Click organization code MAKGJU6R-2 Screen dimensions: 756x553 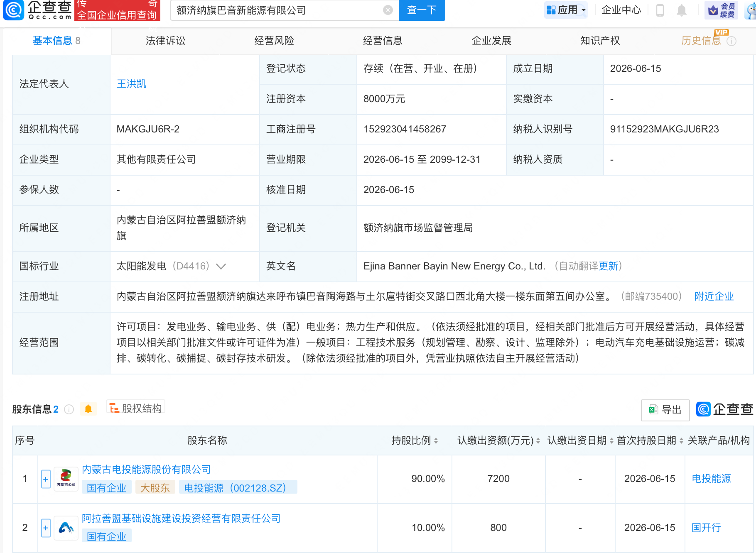coord(148,129)
